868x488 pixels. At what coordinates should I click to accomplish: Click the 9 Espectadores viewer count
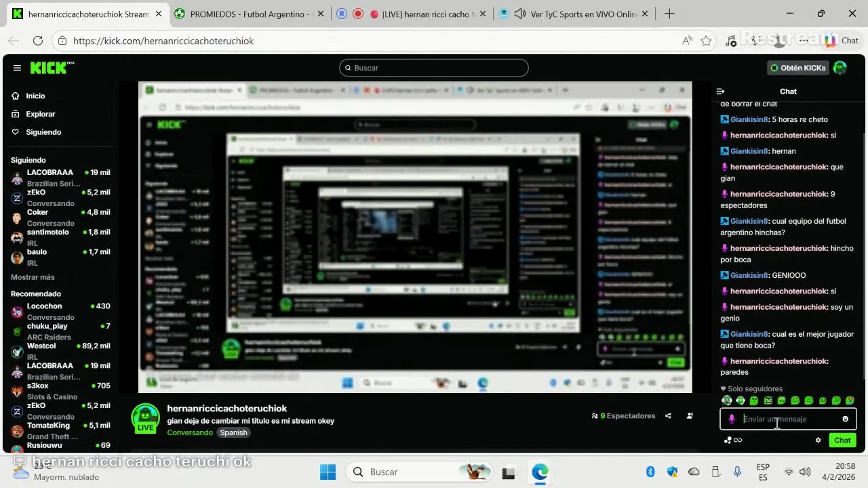tap(624, 416)
